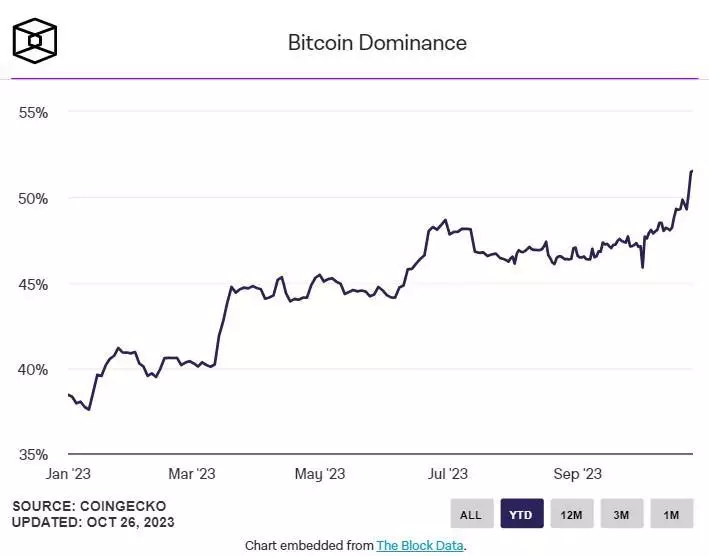Choose the 1M range button

[671, 514]
